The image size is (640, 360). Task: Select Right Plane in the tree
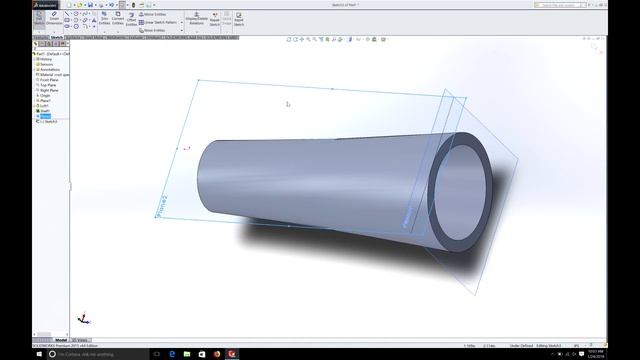[x=48, y=90]
